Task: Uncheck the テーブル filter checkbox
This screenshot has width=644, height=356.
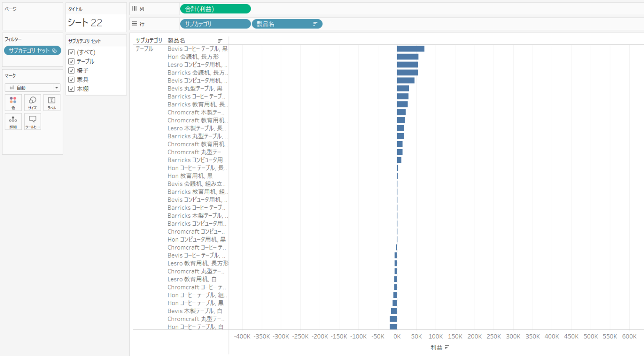Action: [71, 62]
